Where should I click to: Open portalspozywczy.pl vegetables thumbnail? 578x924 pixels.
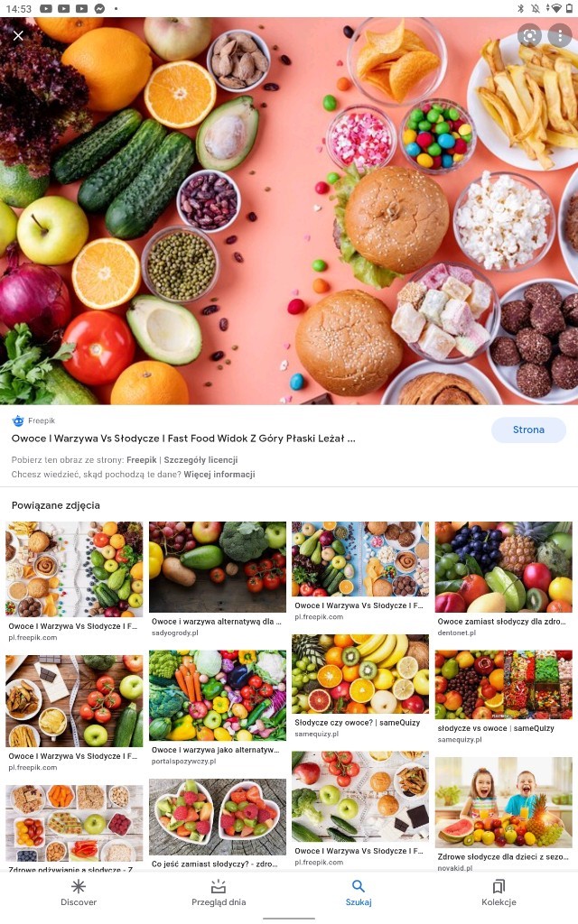tap(217, 696)
